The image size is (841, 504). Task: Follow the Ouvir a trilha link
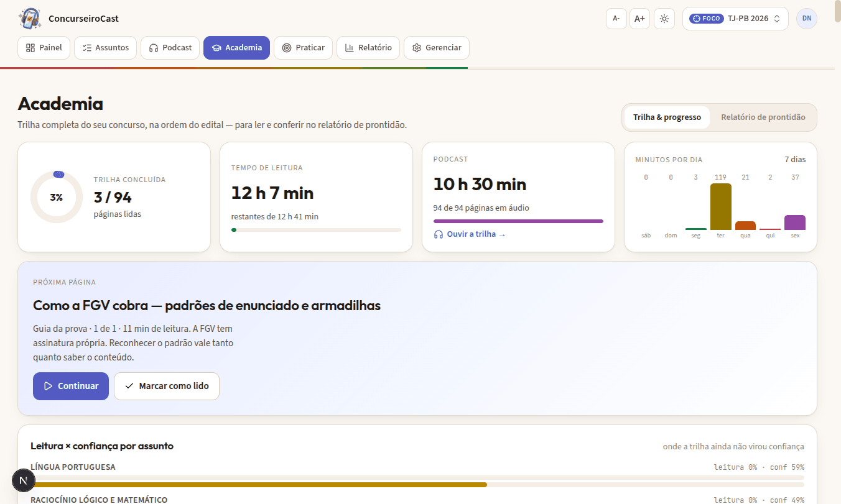click(470, 234)
